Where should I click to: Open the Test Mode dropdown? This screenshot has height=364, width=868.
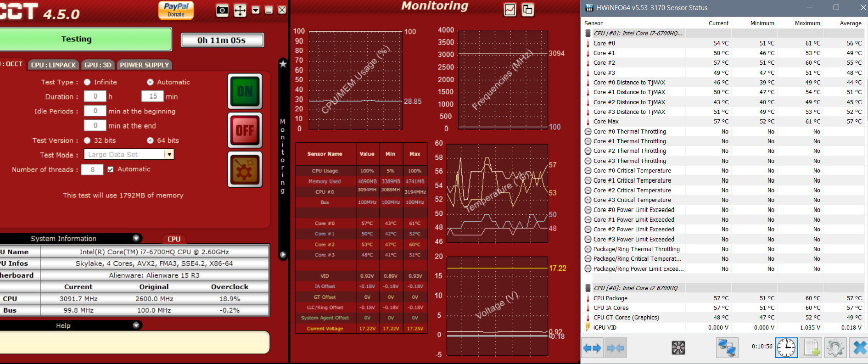[169, 155]
